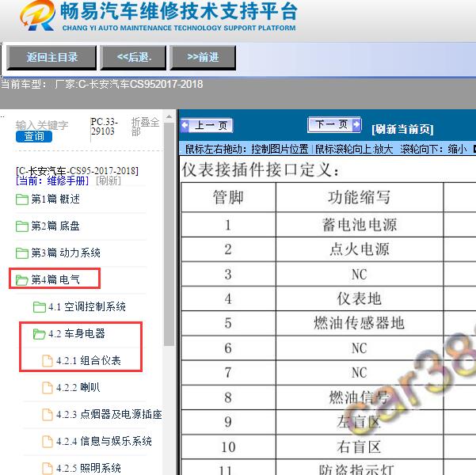Open the 第3篇 动力系统 folder icon
The height and width of the screenshot is (475, 476).
click(x=22, y=253)
